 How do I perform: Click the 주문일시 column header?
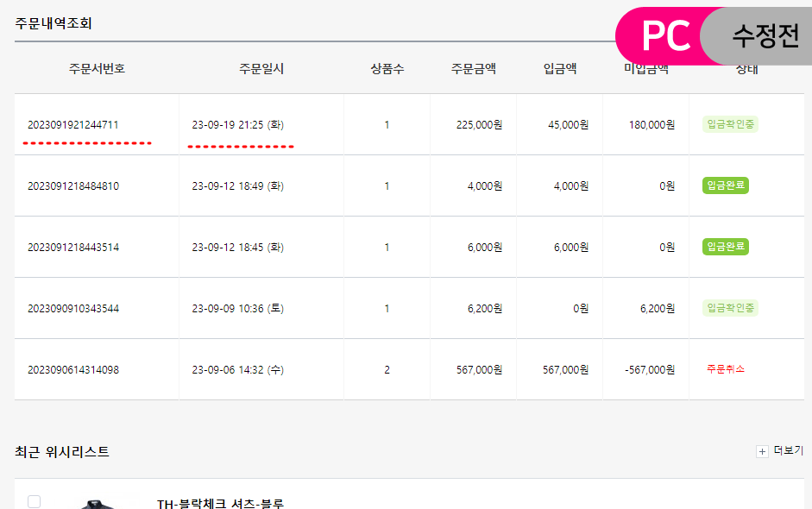coord(261,69)
